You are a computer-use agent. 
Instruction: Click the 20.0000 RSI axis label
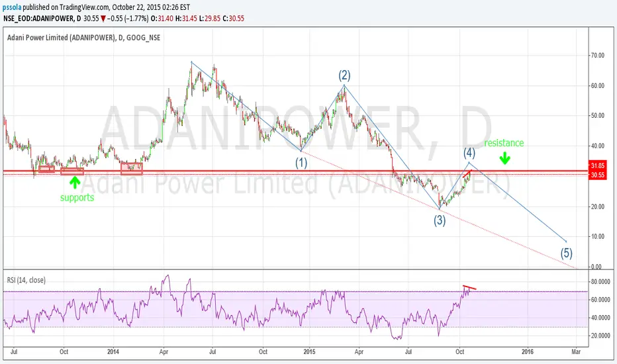point(600,336)
